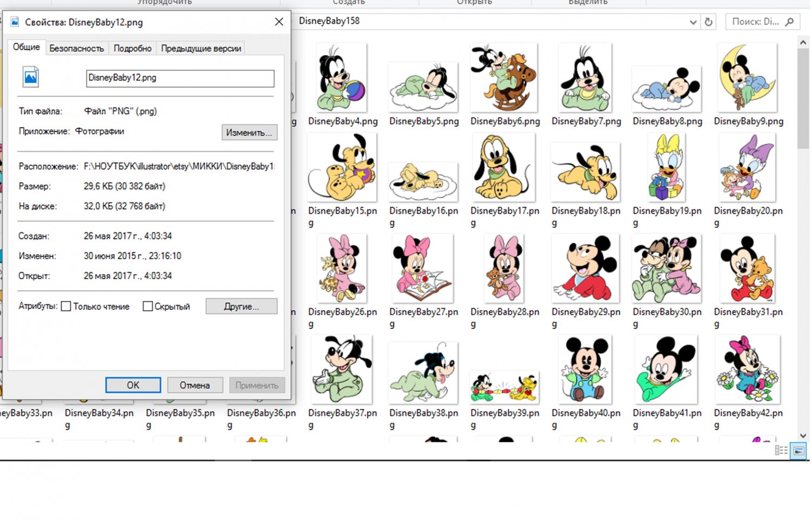Switch to the 'Безопасность' tab
Screen dimensions: 812x528
click(x=77, y=48)
